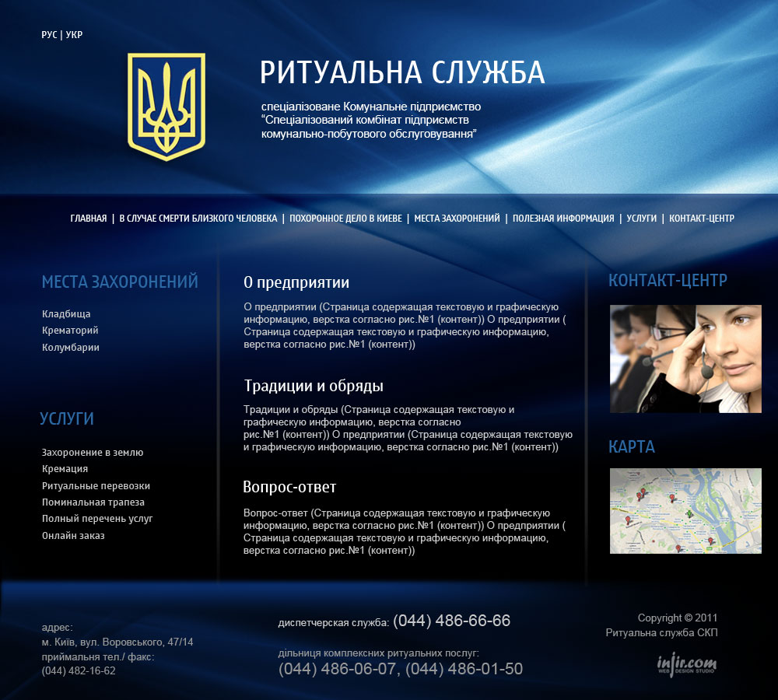
Task: Open the О предприятии article heading
Action: pyautogui.click(x=296, y=282)
